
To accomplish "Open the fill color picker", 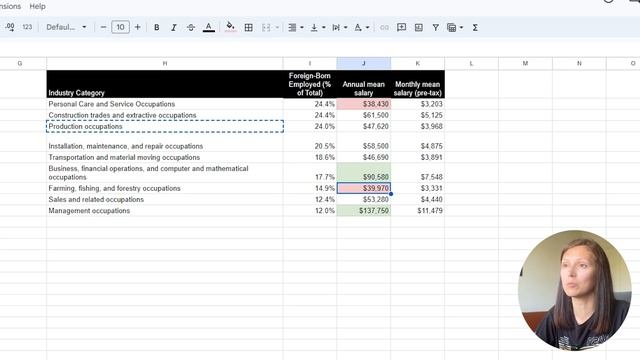I will coord(230,27).
